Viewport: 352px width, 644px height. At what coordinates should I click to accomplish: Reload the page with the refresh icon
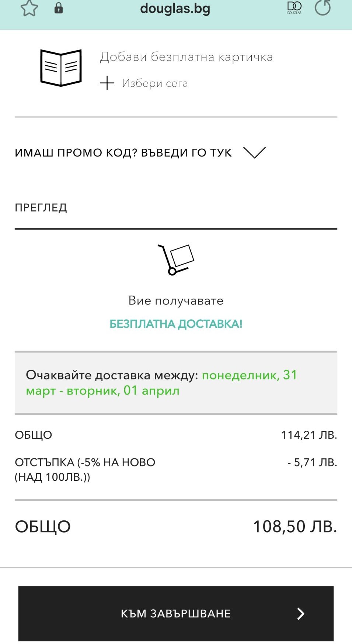[323, 7]
